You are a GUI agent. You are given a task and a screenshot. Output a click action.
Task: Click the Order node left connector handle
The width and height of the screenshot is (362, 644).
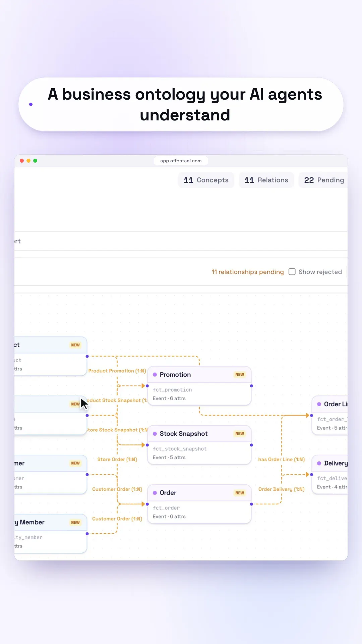coord(147,504)
